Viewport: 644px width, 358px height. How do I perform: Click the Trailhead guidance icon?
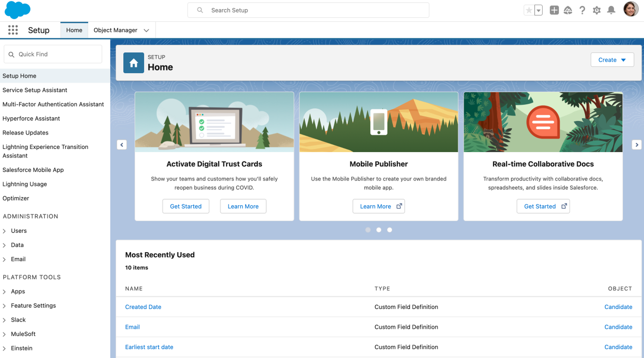point(568,10)
